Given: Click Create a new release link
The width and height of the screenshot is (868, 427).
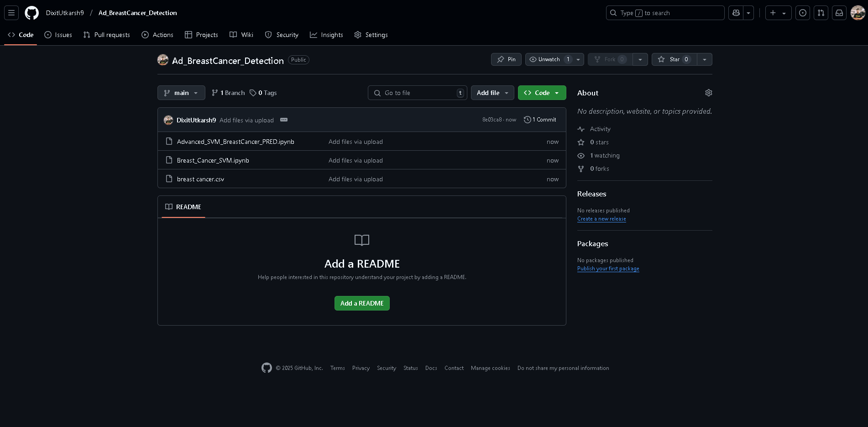Looking at the screenshot, I should pyautogui.click(x=601, y=219).
